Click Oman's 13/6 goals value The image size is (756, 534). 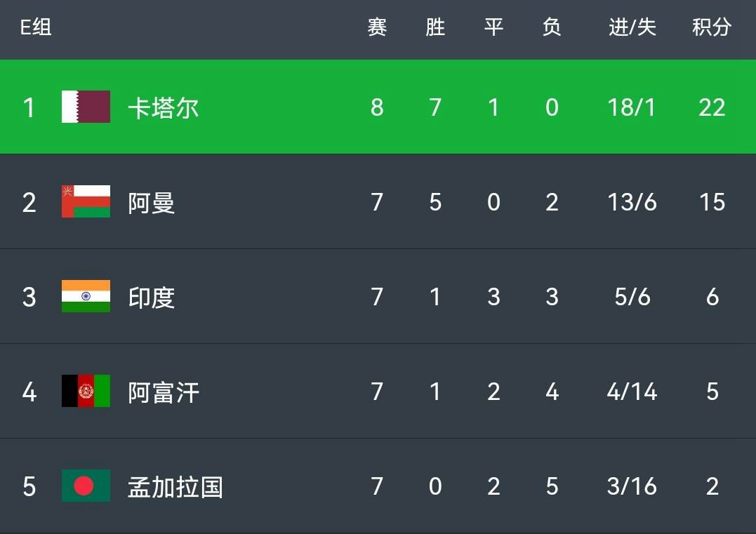[632, 202]
